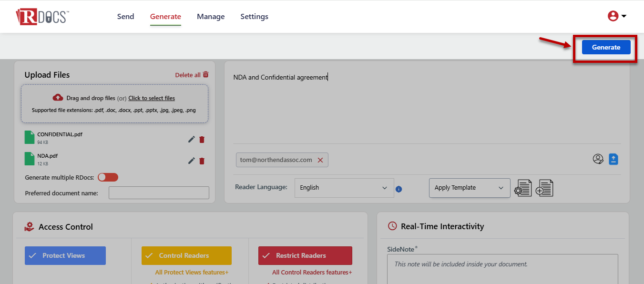Open the contacts picker icon beside recipients

(598, 159)
